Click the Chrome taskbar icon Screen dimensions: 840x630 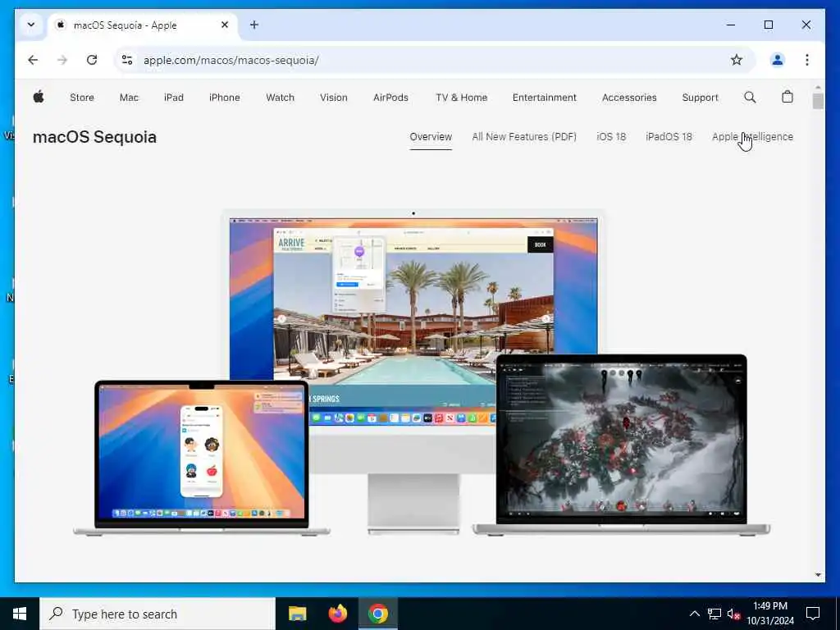coord(377,614)
